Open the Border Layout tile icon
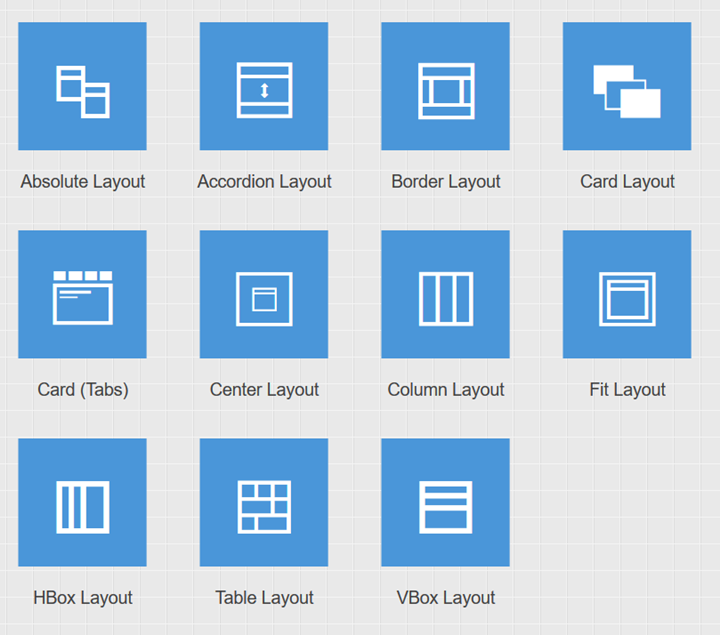Viewport: 720px width, 635px height. point(445,86)
